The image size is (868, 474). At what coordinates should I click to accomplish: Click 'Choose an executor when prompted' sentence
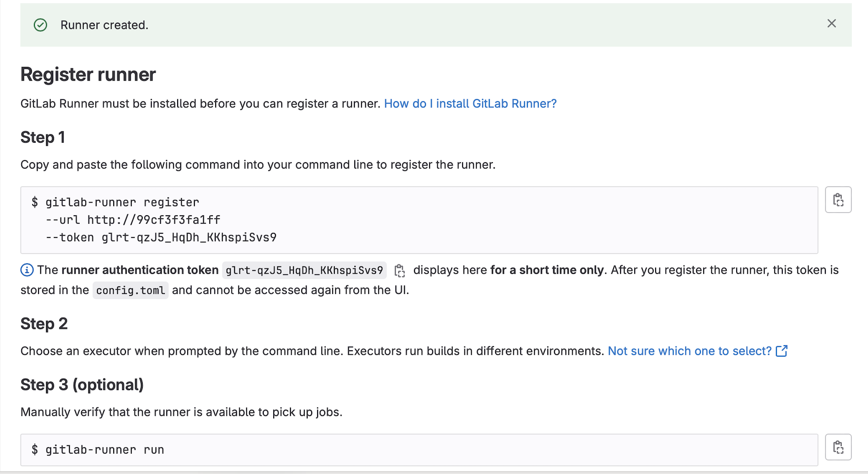(182, 351)
